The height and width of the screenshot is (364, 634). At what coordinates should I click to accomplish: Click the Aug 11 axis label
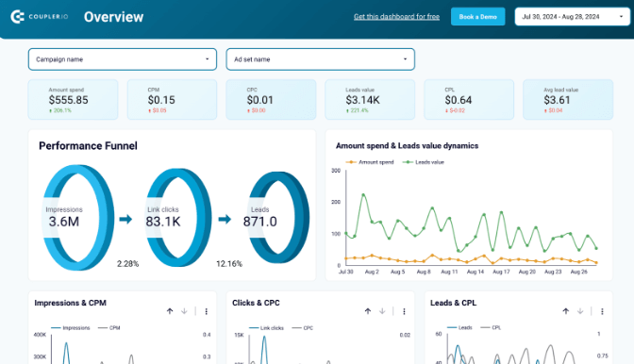coord(449,272)
